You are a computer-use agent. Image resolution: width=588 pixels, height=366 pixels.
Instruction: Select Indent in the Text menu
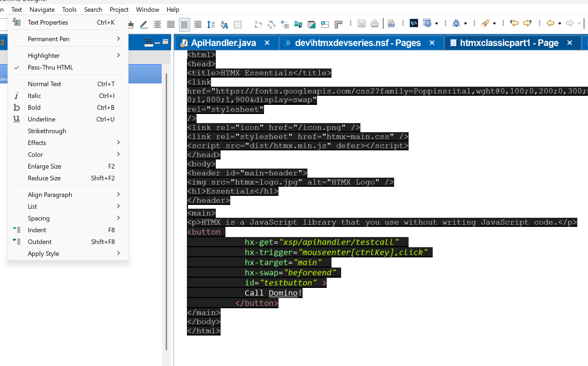[37, 230]
